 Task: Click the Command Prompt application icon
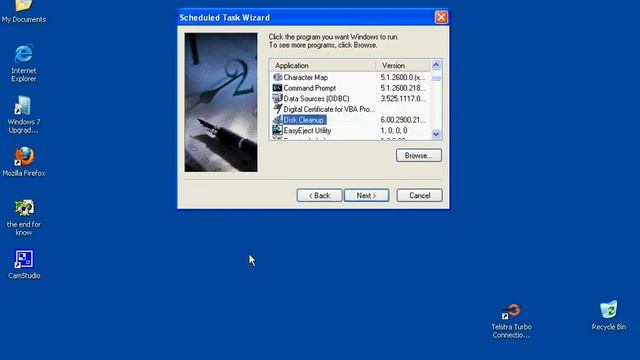click(x=278, y=88)
